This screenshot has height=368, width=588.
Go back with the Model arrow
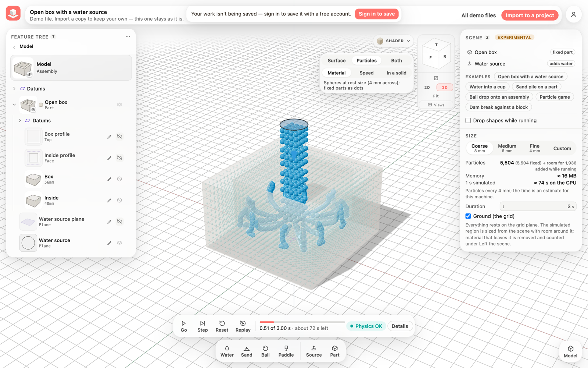[14, 47]
